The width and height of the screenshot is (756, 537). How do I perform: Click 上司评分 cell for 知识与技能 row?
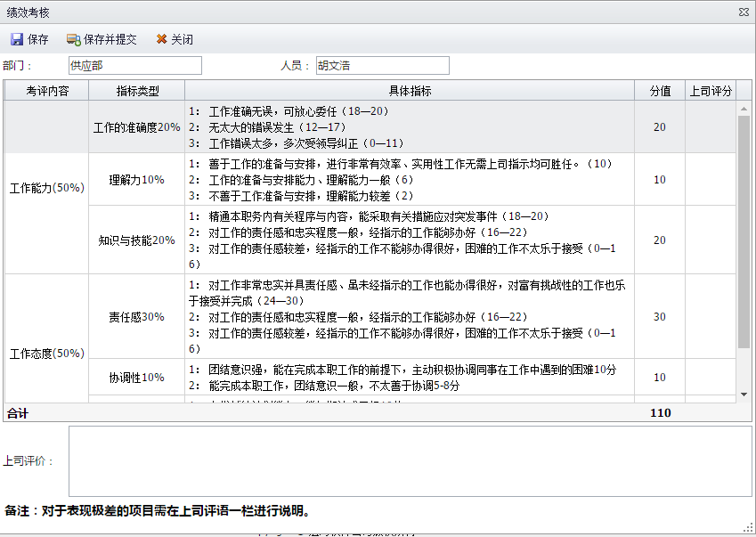(711, 240)
